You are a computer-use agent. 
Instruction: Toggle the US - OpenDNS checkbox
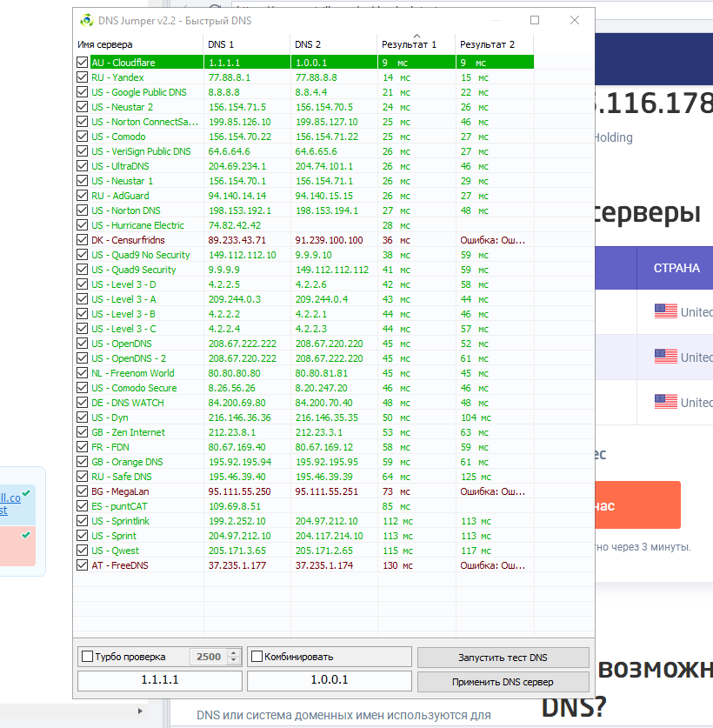point(82,343)
